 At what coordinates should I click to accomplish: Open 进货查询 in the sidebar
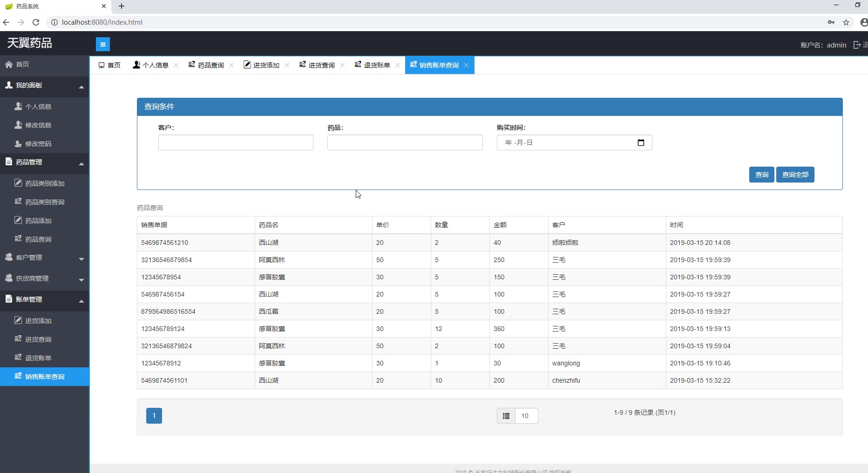pos(44,339)
